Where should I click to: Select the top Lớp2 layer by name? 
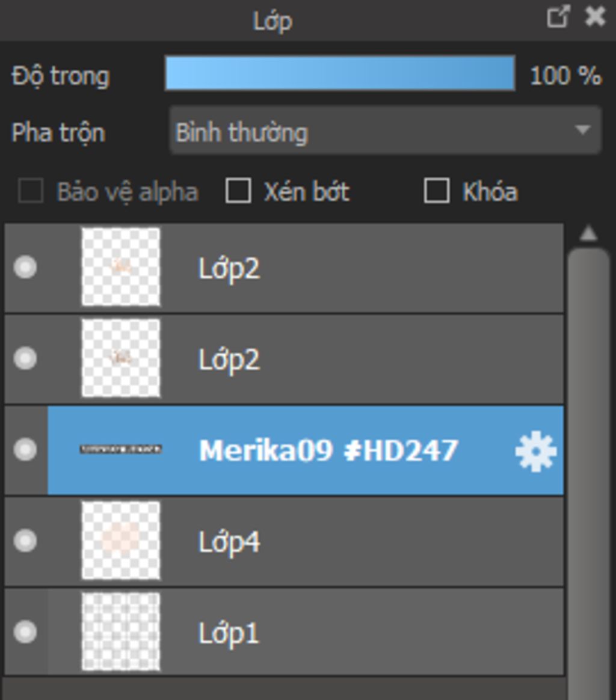229,269
